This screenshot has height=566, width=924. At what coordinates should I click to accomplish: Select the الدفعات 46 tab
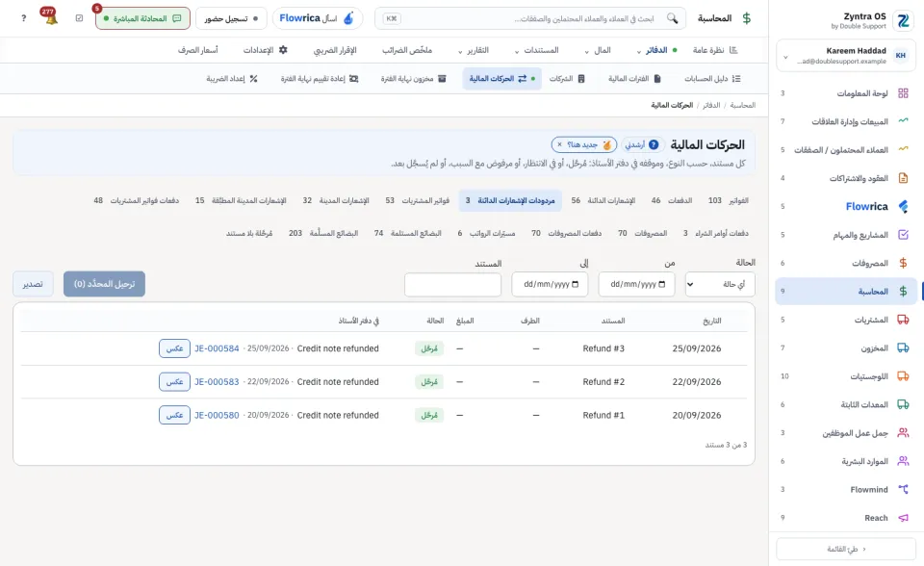click(x=672, y=200)
